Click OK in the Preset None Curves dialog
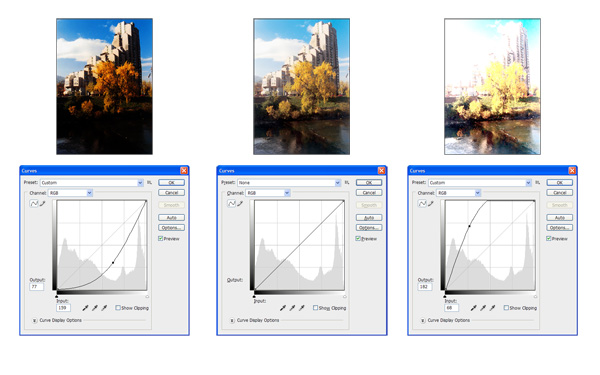The width and height of the screenshot is (600, 375). [x=369, y=183]
